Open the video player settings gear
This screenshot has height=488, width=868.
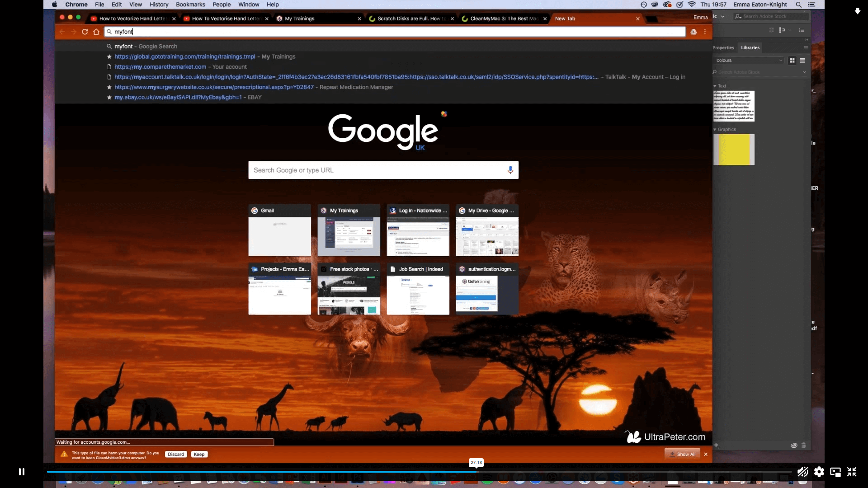click(x=819, y=472)
